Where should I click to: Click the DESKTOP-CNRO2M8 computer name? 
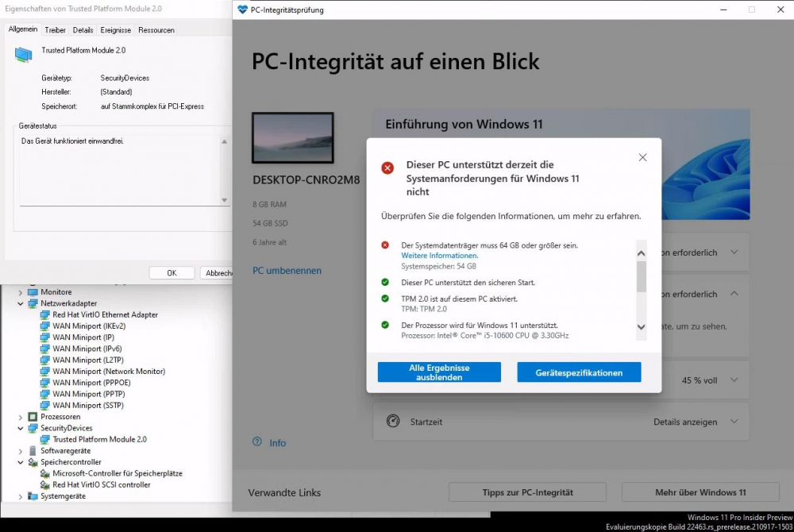click(x=306, y=179)
